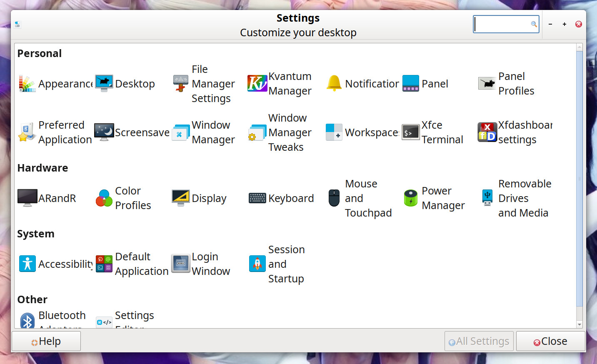Click the 'Login Window' label

(x=211, y=264)
